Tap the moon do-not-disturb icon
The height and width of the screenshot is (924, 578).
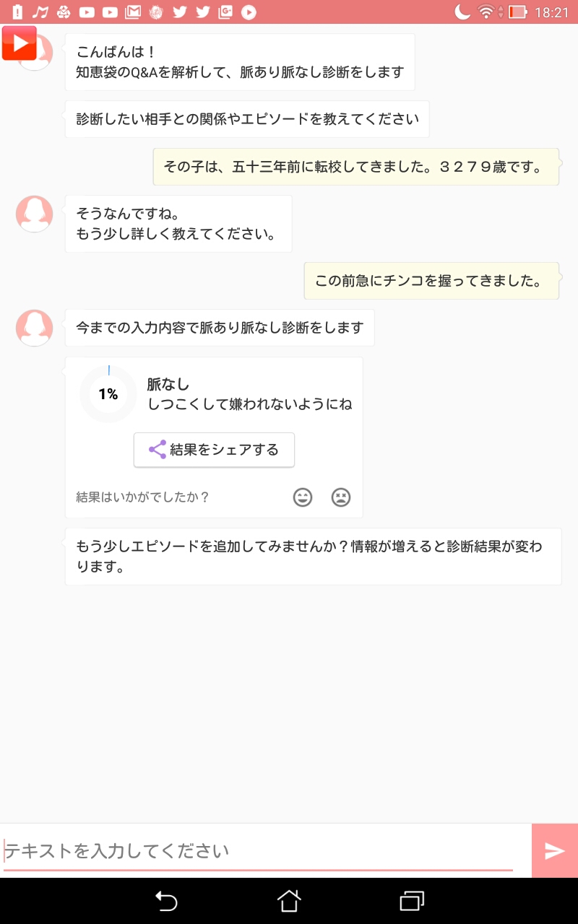(462, 12)
